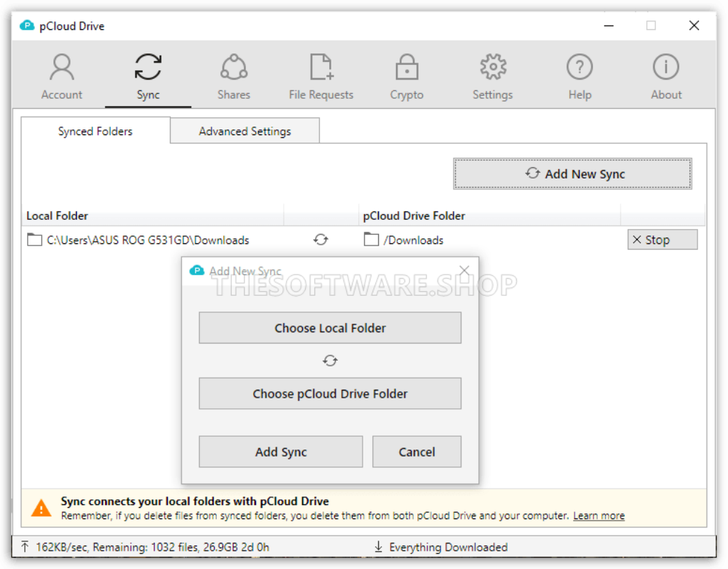
Task: Close the pCloud Drive window
Action: [x=694, y=26]
